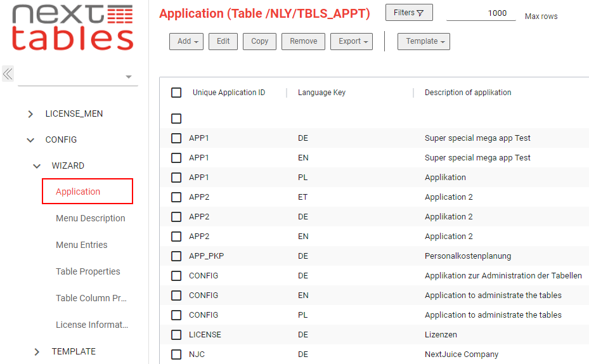Check the APP2 ET row checkbox
Viewport: 589px width, 364px height.
pyautogui.click(x=176, y=197)
